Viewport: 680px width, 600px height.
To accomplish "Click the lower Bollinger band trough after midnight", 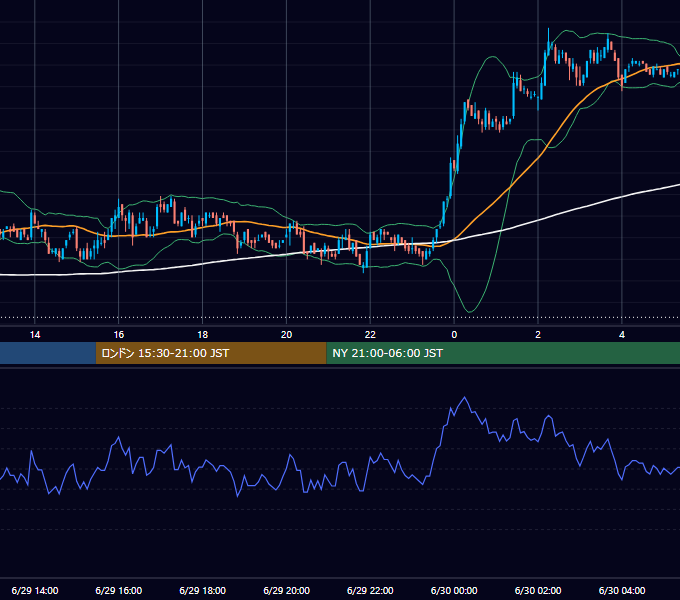I will pyautogui.click(x=470, y=311).
